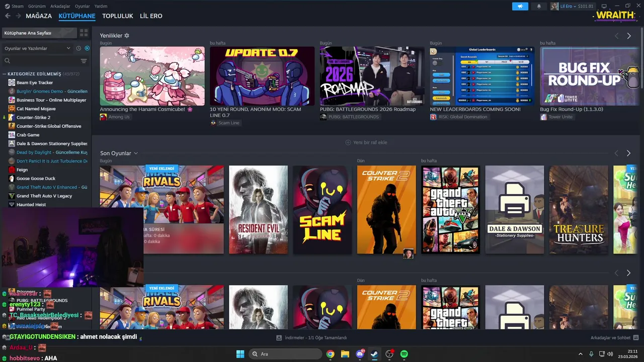Open Windows Start menu

(240, 354)
